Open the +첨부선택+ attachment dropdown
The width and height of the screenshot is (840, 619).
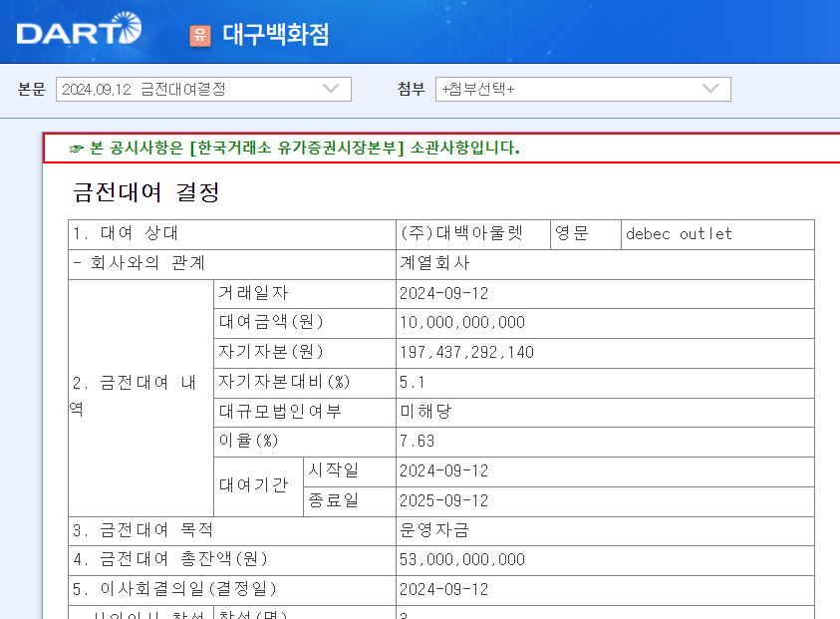(583, 89)
